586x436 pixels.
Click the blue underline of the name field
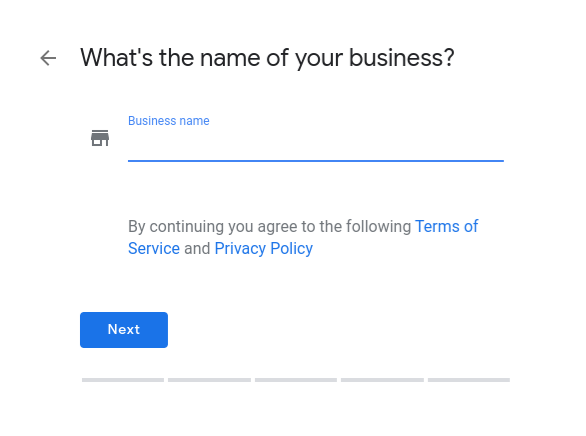pos(316,161)
